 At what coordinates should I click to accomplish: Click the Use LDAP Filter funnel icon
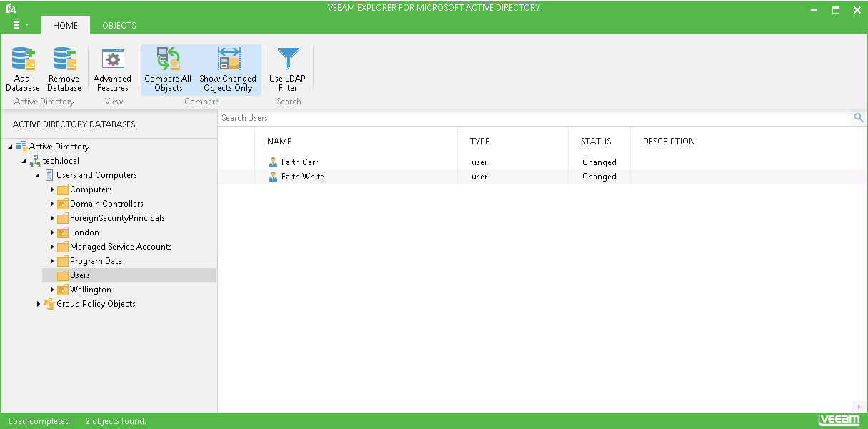(288, 59)
